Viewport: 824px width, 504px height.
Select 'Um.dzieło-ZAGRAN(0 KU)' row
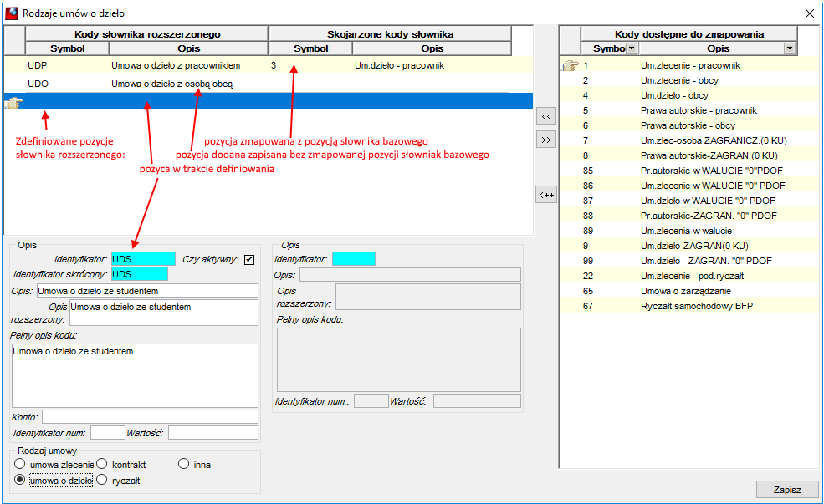(x=689, y=246)
